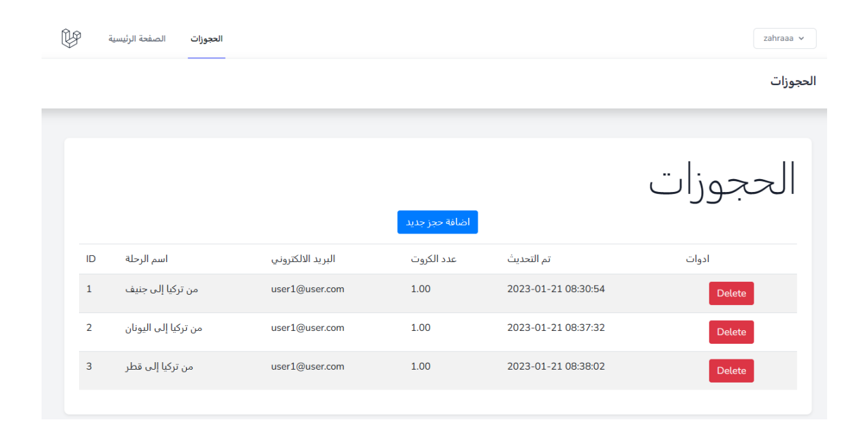Delete the من تركيا إلى اليونان booking
The width and height of the screenshot is (868, 435).
731,332
